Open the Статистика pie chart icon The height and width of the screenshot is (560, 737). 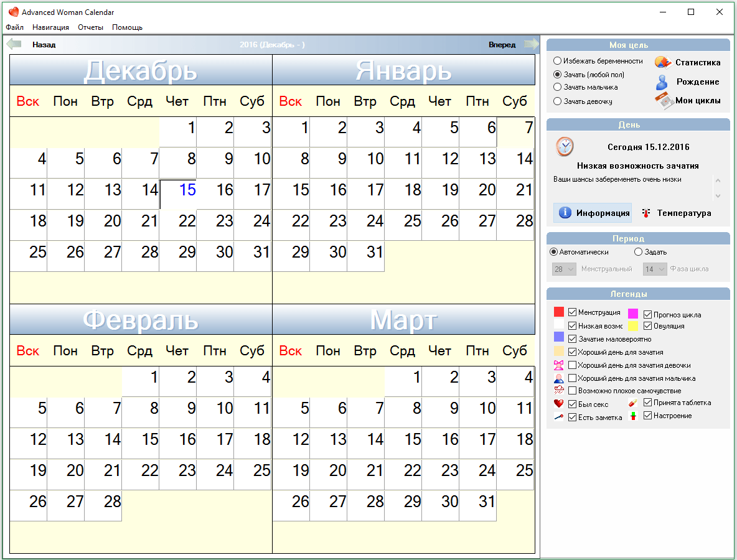(663, 62)
